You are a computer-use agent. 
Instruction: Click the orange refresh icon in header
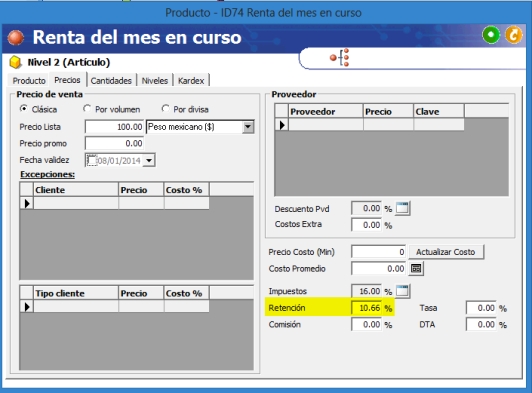pyautogui.click(x=513, y=35)
